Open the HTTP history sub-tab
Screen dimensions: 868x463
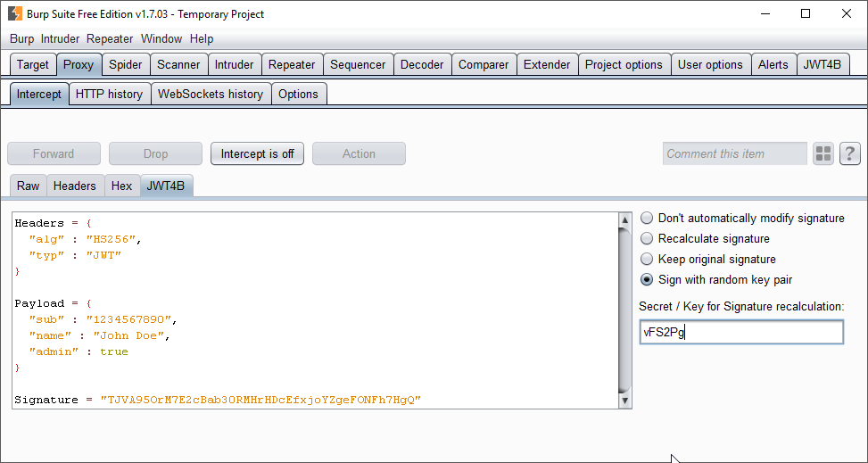click(x=109, y=94)
